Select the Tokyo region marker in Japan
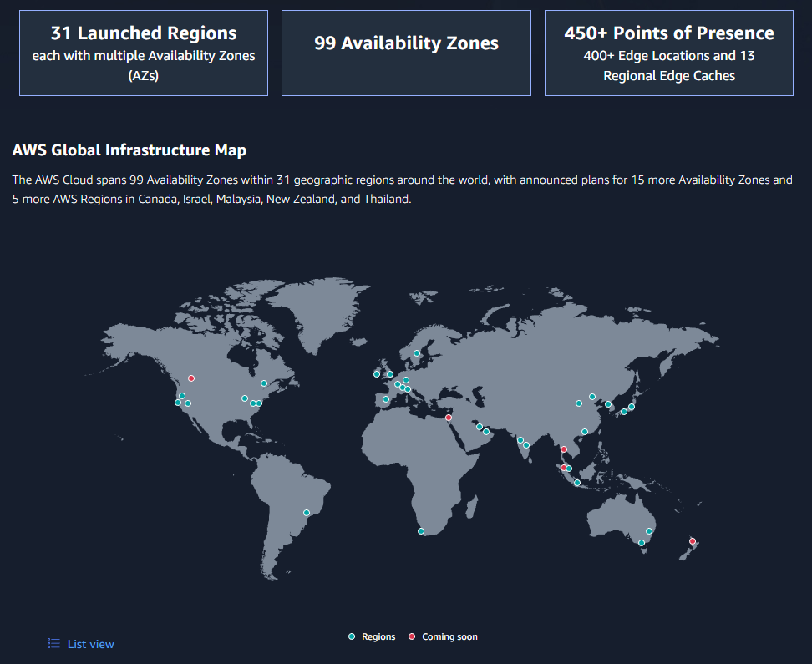The width and height of the screenshot is (812, 664). pos(632,407)
